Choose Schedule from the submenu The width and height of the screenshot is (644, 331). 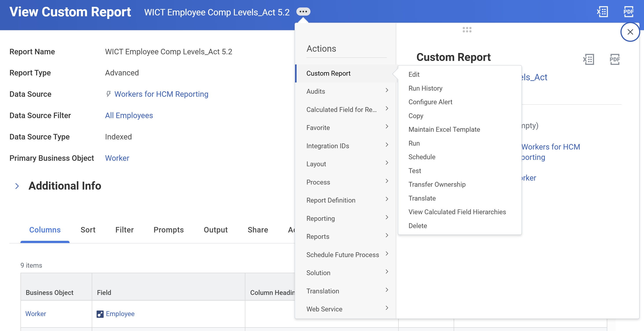[422, 157]
